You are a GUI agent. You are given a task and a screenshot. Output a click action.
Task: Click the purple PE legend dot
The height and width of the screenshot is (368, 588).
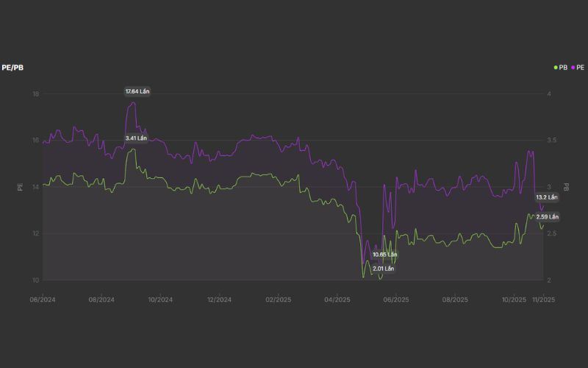tap(573, 67)
